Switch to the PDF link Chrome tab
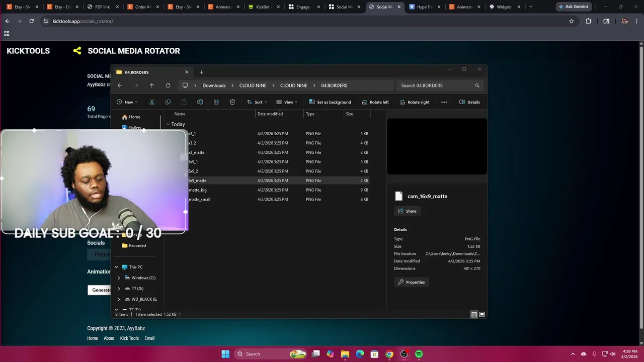 (x=102, y=7)
